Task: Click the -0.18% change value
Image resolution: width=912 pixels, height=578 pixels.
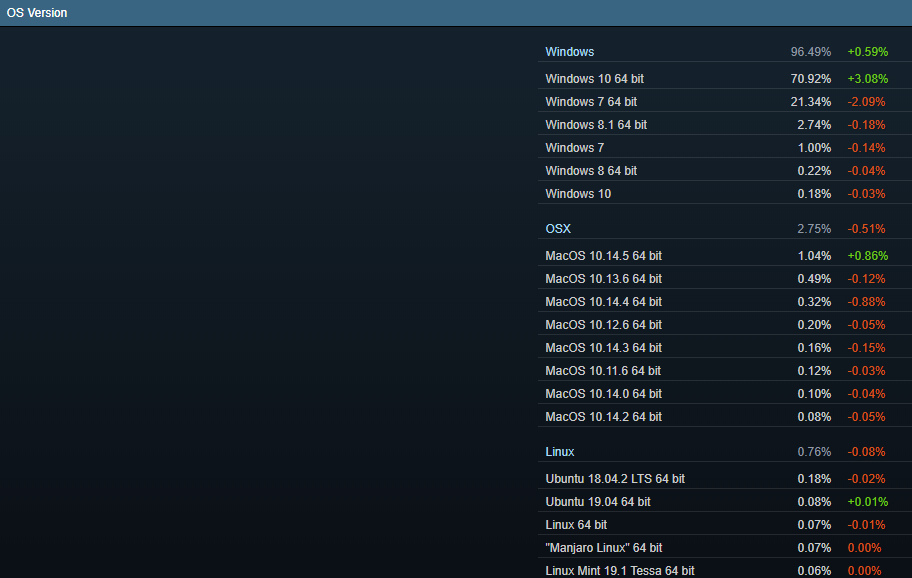Action: pos(866,124)
